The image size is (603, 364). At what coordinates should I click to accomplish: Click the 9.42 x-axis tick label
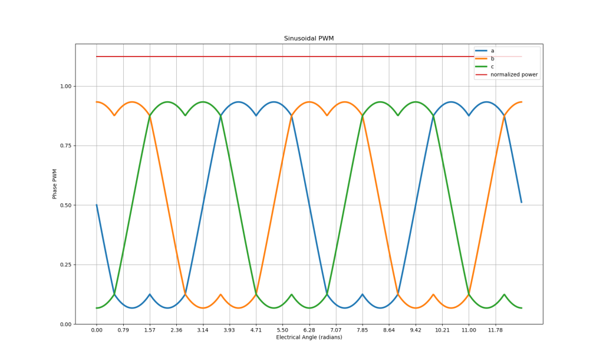point(416,330)
